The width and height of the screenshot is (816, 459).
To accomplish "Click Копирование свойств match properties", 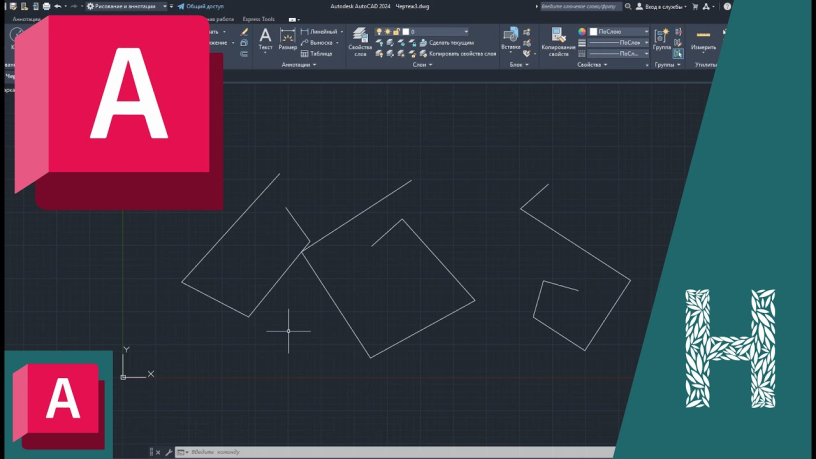I will point(558,42).
